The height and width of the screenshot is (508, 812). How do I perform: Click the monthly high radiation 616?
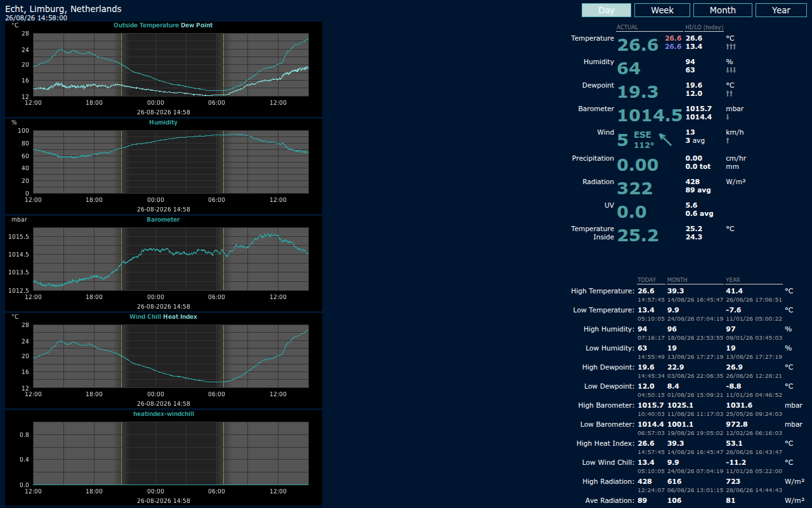pyautogui.click(x=674, y=481)
